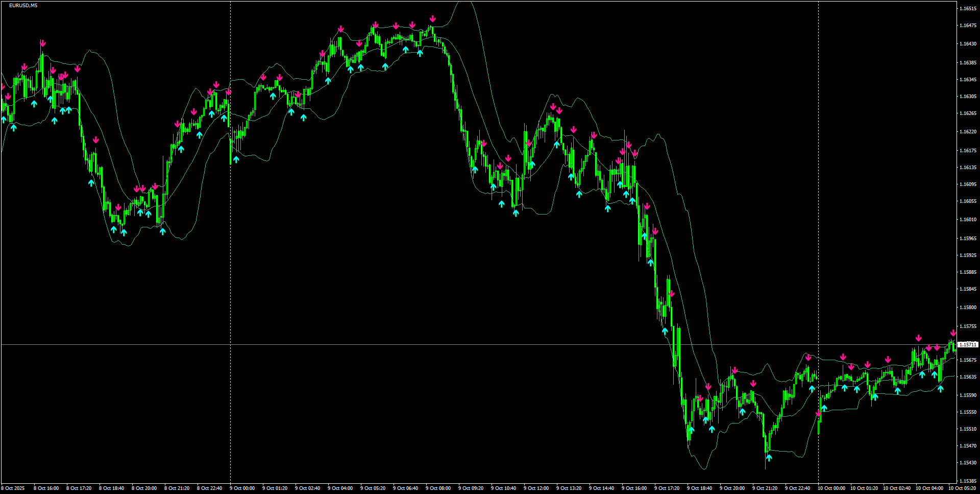Screen dimensions: 980x494
Task: Click the 9 Oct 17:20 time label
Action: click(x=667, y=488)
